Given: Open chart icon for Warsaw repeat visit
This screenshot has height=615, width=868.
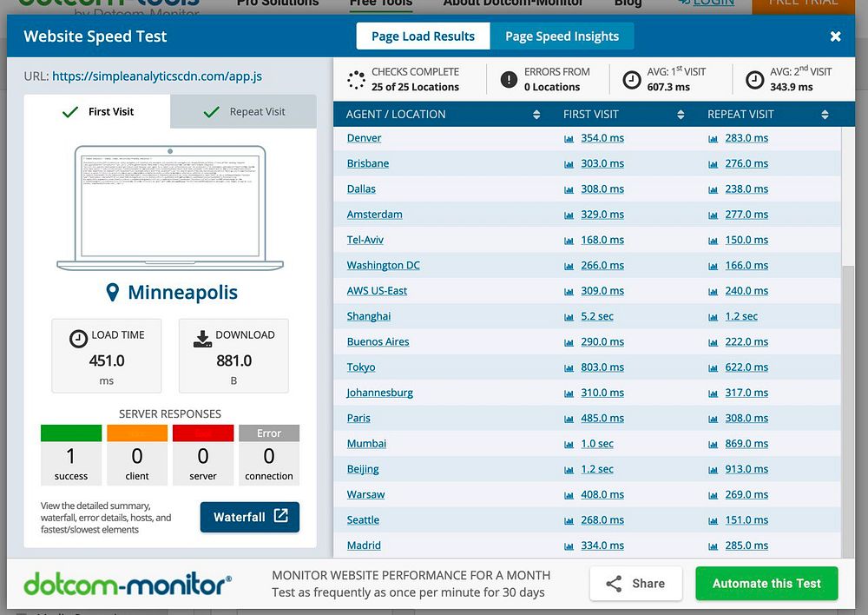Looking at the screenshot, I should pyautogui.click(x=713, y=496).
